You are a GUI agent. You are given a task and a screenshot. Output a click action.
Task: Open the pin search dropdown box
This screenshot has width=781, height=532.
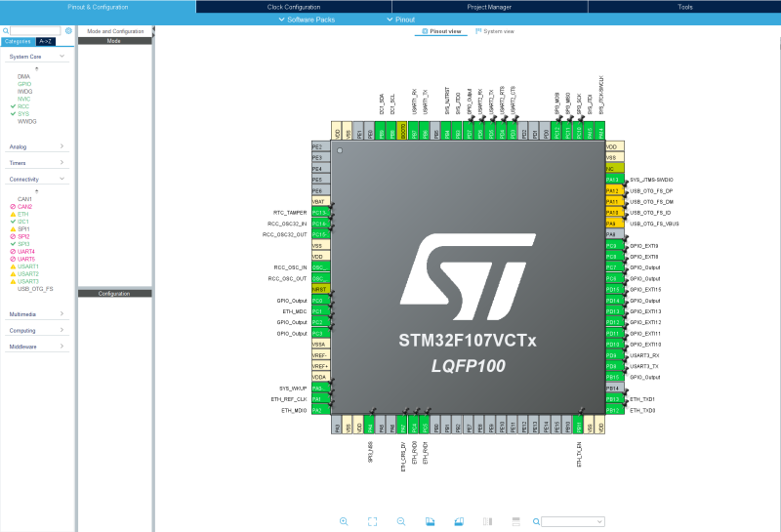click(573, 521)
